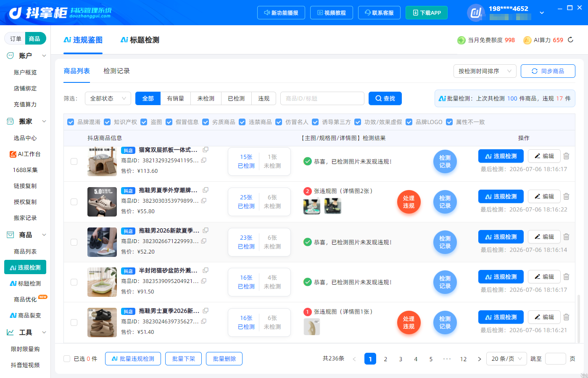This screenshot has height=378, width=588.
Task: Click the 商品ID/标题 search field
Action: (x=322, y=98)
